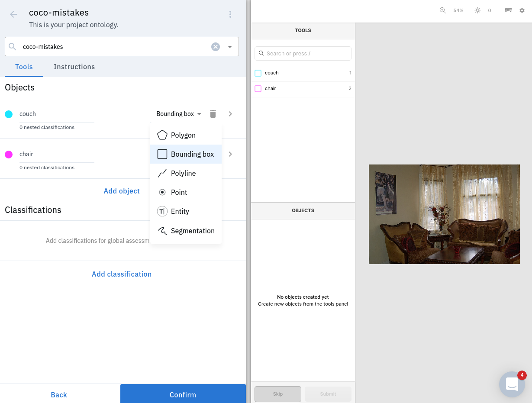Expand the chair object details chevron
This screenshot has height=403, width=532.
click(230, 154)
